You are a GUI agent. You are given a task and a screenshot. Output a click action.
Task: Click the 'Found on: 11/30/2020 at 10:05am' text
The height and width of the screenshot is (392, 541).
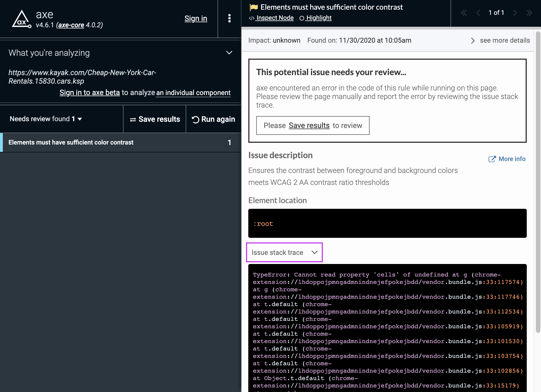pos(359,40)
